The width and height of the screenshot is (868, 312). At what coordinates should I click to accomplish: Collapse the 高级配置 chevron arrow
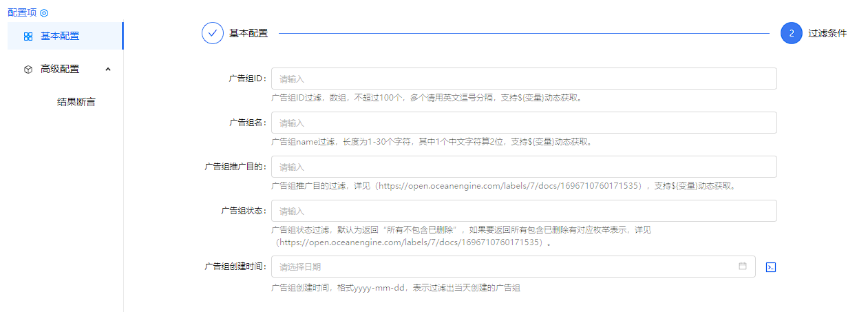(x=108, y=69)
